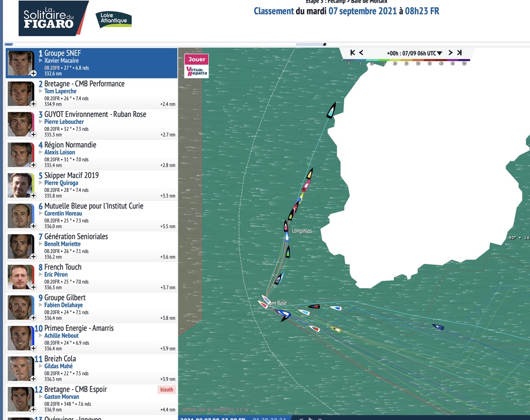View Xavier Macaire portrait photo
The image size is (530, 420).
click(20, 63)
